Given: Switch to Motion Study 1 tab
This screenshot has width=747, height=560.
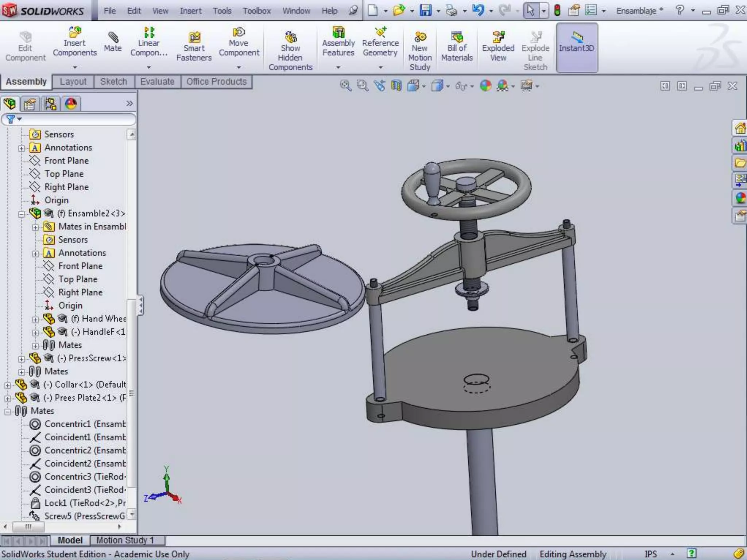Looking at the screenshot, I should point(125,540).
